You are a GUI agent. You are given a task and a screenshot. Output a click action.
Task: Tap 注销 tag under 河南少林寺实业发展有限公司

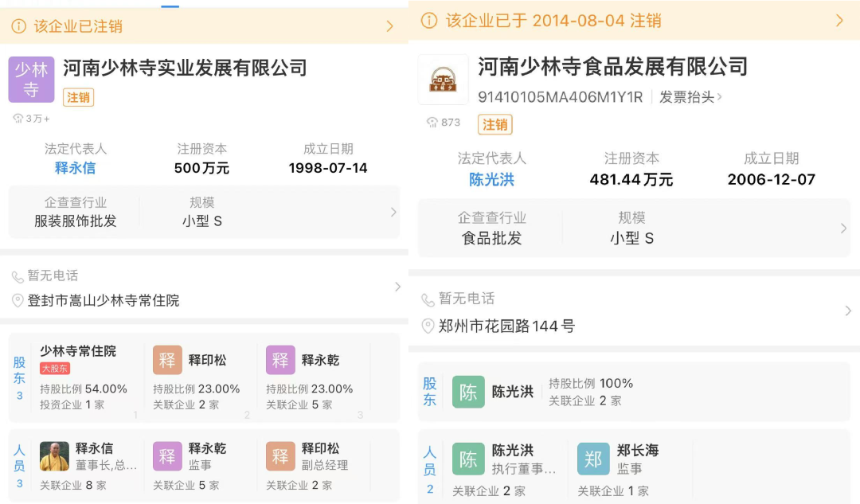coord(78,98)
